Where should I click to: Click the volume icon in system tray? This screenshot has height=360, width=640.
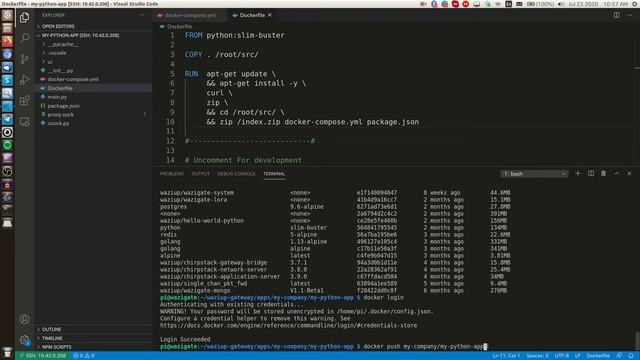coord(561,4)
